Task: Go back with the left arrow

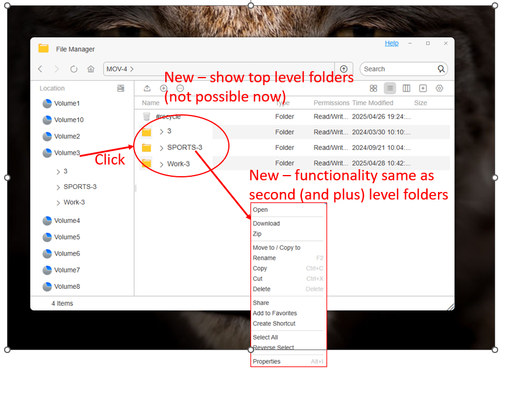Action: (x=40, y=69)
